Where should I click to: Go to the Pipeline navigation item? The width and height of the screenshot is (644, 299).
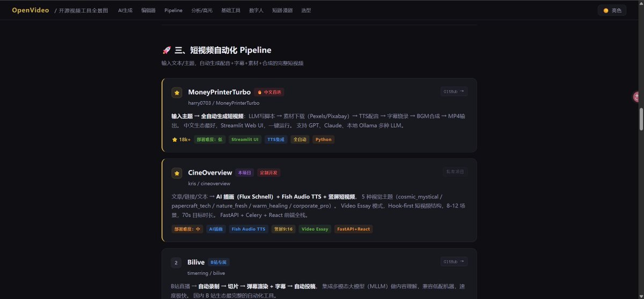[x=173, y=10]
